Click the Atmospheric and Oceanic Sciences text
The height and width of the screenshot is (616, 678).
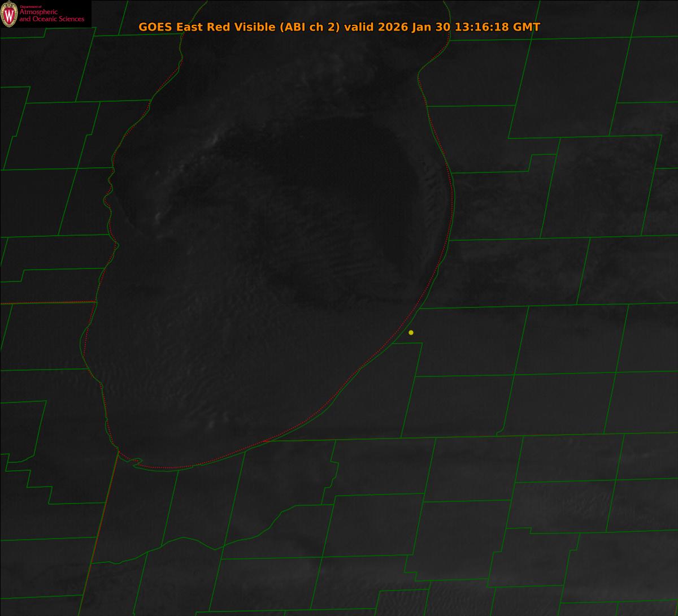(51, 16)
